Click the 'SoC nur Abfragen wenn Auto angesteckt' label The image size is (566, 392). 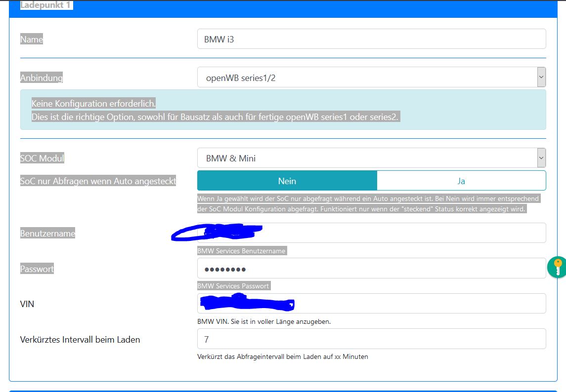point(98,181)
